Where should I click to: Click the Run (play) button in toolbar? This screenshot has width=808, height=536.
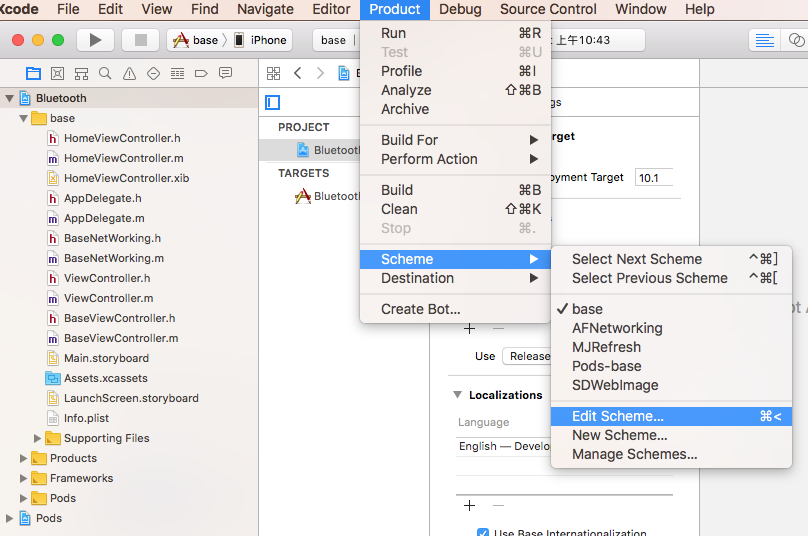click(95, 40)
